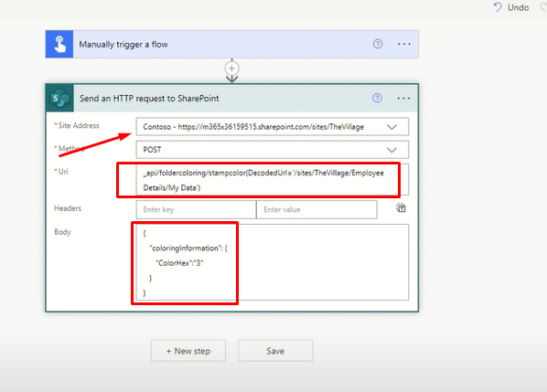
Task: Click inside the Body text area
Action: point(272,262)
